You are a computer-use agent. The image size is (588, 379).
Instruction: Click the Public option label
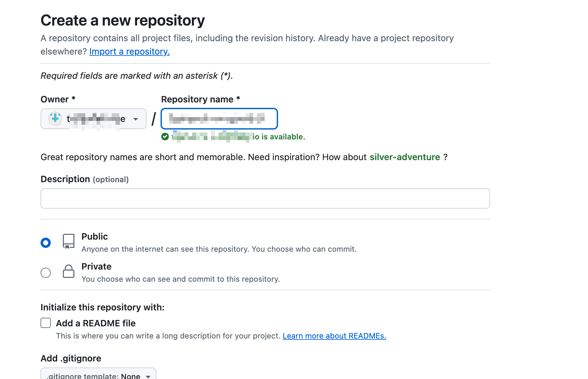pos(94,236)
